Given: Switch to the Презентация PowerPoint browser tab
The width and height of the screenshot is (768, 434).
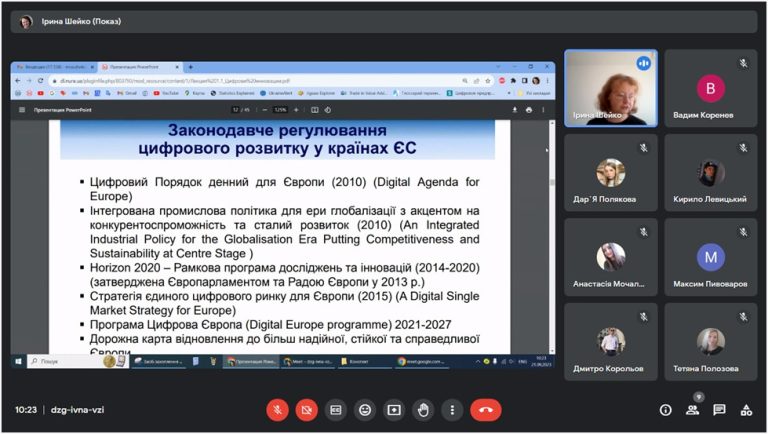Looking at the screenshot, I should pos(139,67).
